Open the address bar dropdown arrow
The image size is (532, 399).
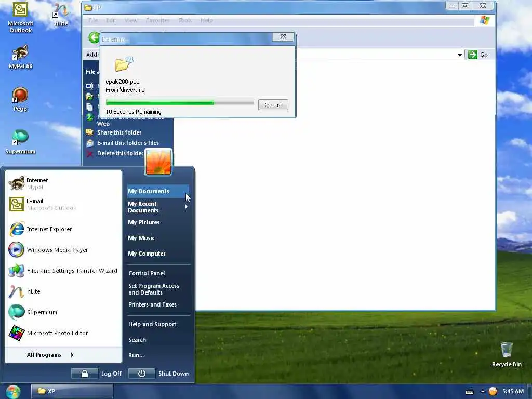[460, 55]
